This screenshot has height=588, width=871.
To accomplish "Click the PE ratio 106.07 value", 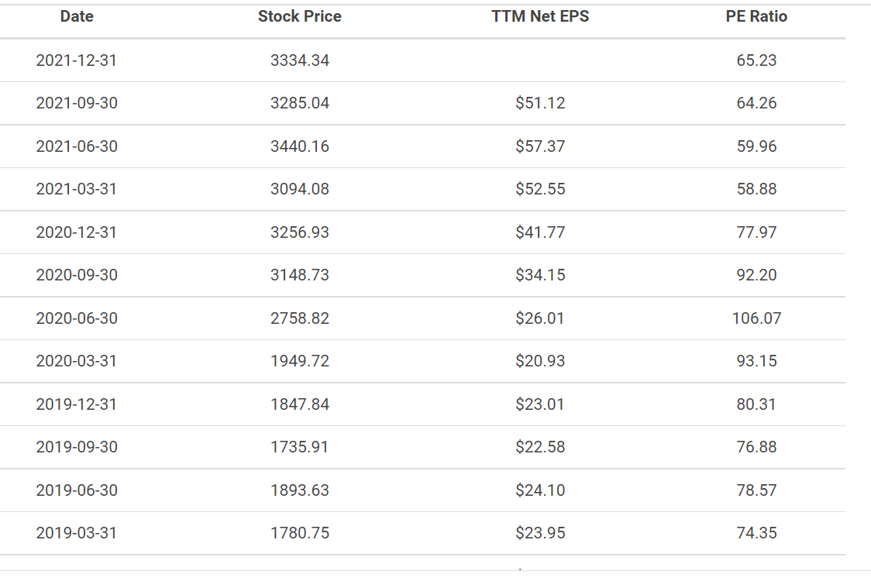I will tap(756, 318).
